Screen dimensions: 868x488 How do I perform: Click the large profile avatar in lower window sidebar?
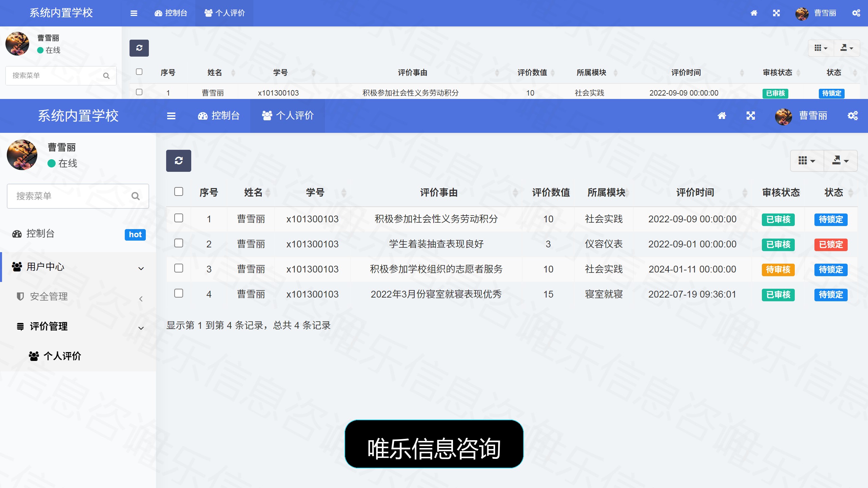click(22, 155)
